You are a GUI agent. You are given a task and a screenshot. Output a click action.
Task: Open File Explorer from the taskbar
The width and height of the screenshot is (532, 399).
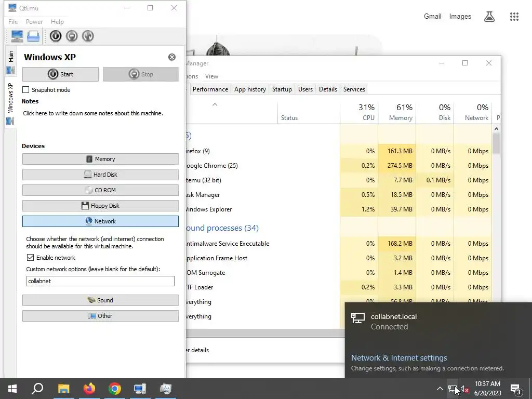point(63,389)
